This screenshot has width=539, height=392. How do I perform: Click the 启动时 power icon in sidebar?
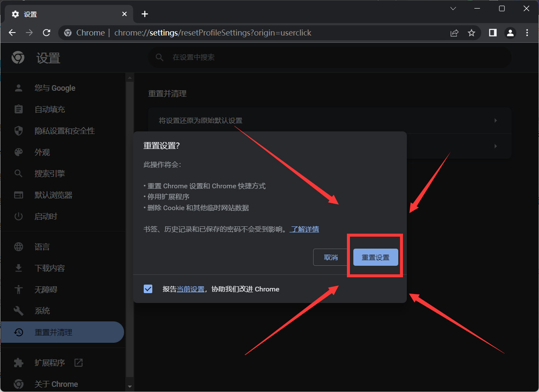19,216
